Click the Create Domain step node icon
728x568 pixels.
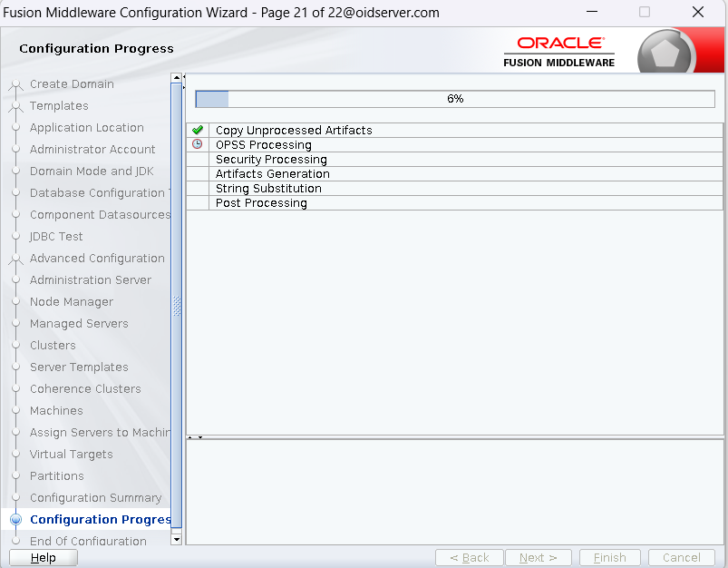15,84
